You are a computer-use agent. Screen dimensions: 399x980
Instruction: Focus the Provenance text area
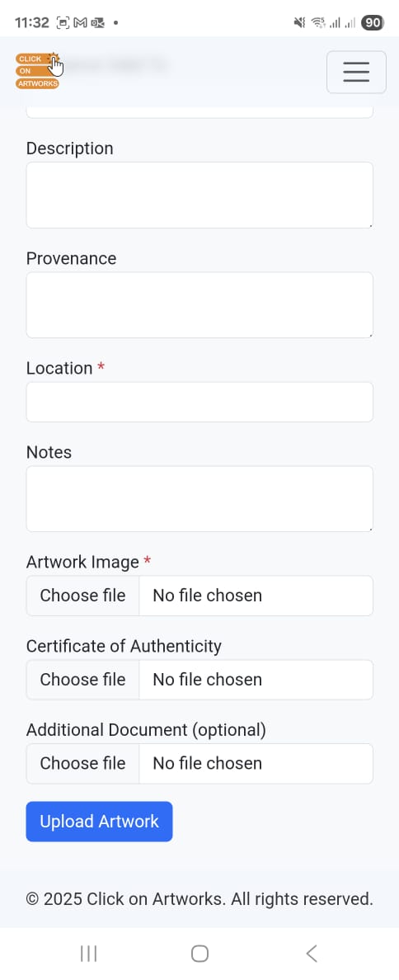199,305
